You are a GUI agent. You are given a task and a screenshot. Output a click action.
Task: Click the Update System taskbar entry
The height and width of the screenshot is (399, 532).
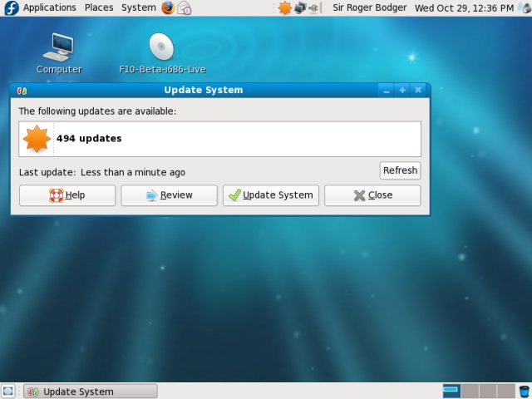(91, 392)
